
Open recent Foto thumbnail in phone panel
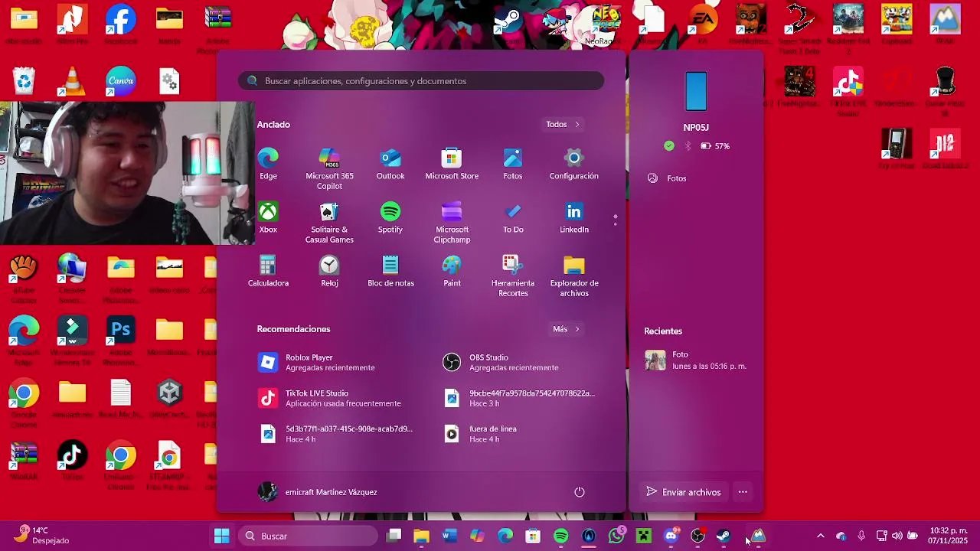point(655,360)
